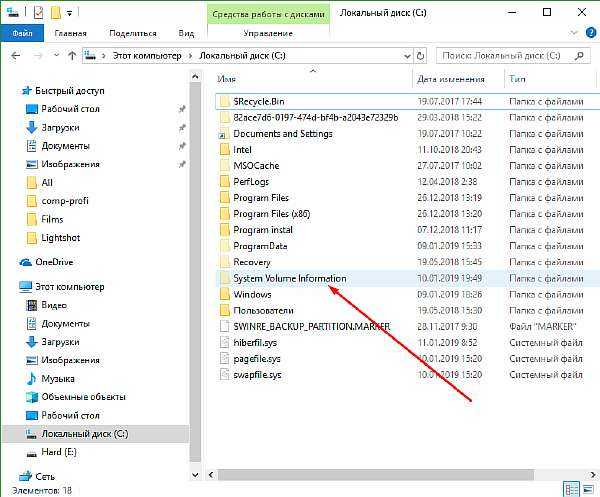The height and width of the screenshot is (497, 600).
Task: Select OneDrive in navigation pane
Action: click(54, 262)
